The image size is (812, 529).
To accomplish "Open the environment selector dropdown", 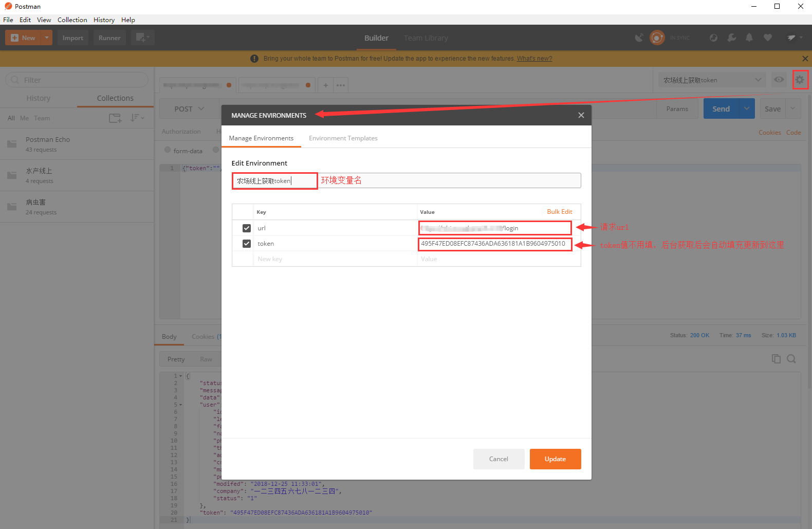I will tap(712, 80).
